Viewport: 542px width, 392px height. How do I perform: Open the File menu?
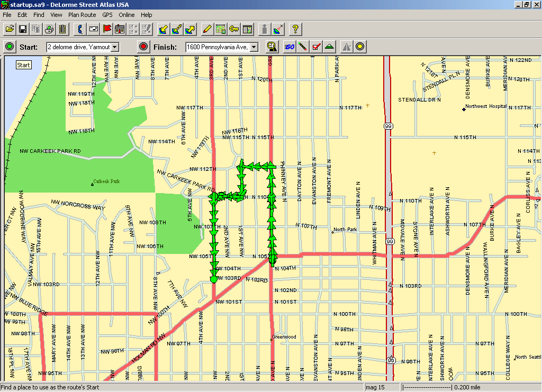(x=7, y=15)
